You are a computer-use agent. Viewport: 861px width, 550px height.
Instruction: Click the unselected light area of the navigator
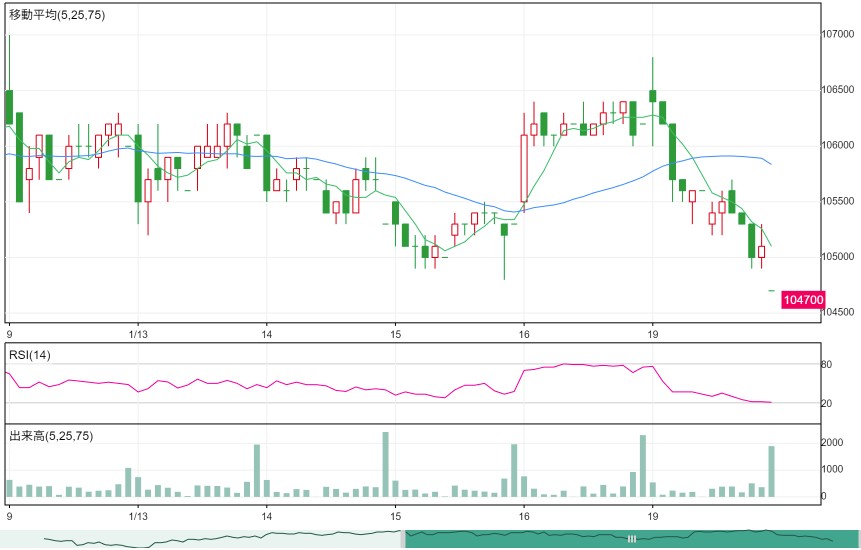[x=200, y=538]
